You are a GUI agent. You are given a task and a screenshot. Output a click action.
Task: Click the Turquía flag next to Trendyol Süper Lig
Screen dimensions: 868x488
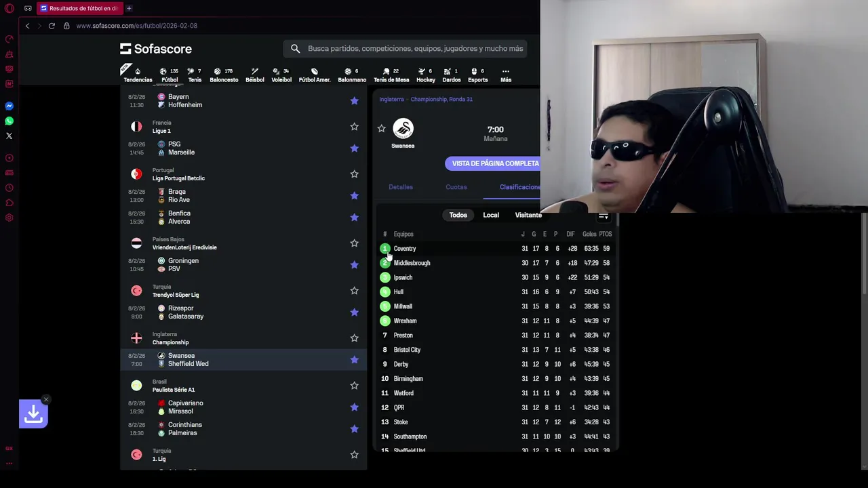coord(136,291)
